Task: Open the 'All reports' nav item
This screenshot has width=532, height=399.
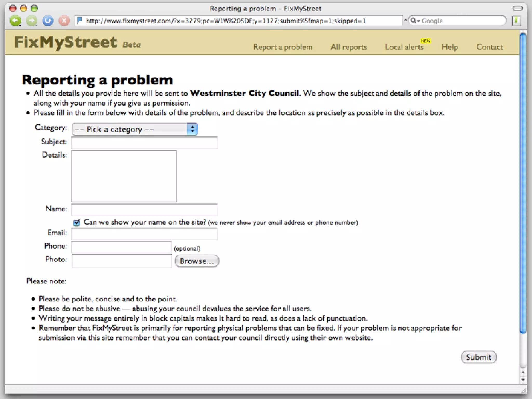Action: 348,47
